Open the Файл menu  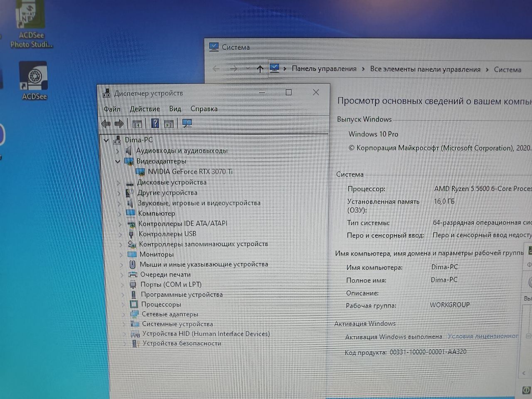[112, 109]
